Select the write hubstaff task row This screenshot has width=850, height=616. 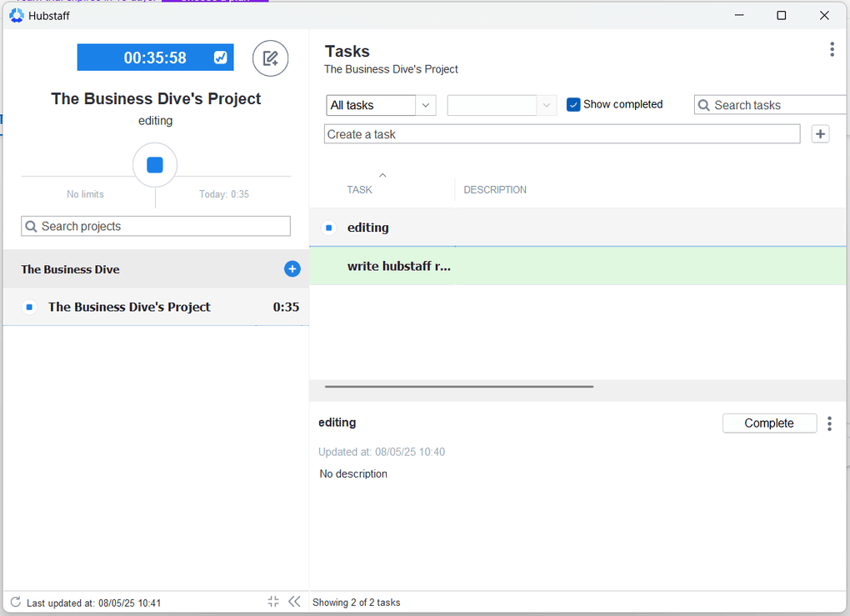tap(500, 264)
